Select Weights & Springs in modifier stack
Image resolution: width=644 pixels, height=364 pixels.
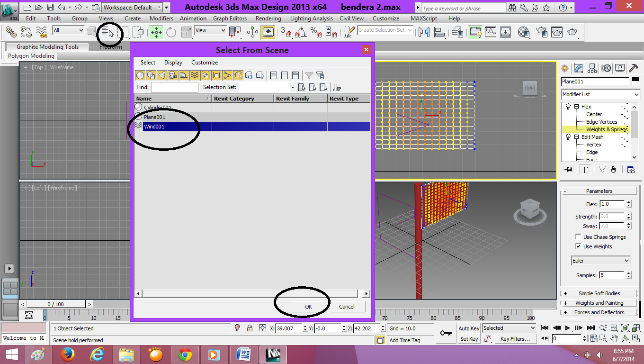[607, 129]
